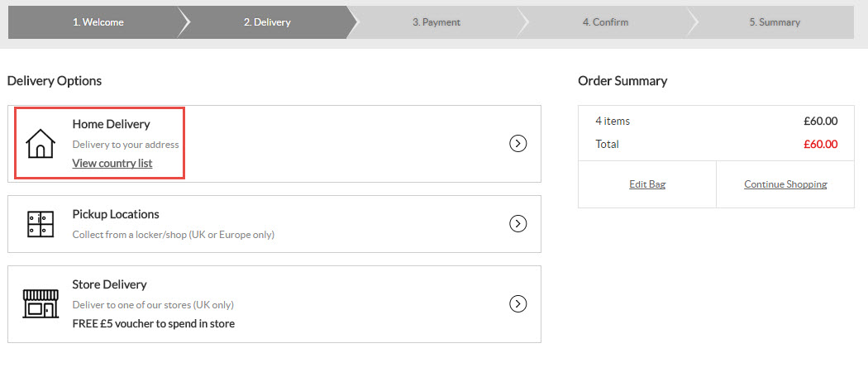Choose Store Delivery using its arrow circle
This screenshot has height=372, width=868.
pos(517,304)
